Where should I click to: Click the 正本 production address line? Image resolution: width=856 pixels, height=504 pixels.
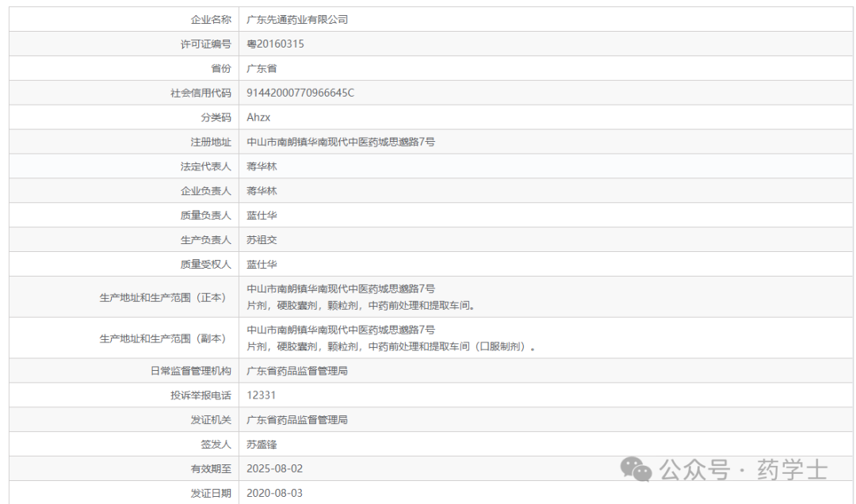point(341,289)
